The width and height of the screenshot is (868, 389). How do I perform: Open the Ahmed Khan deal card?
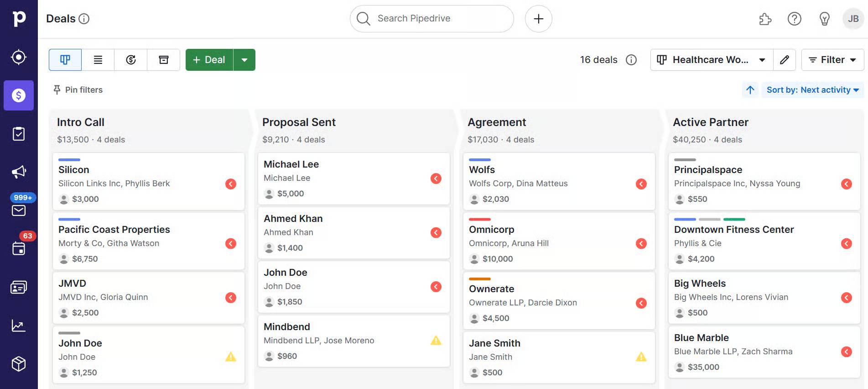pyautogui.click(x=354, y=233)
